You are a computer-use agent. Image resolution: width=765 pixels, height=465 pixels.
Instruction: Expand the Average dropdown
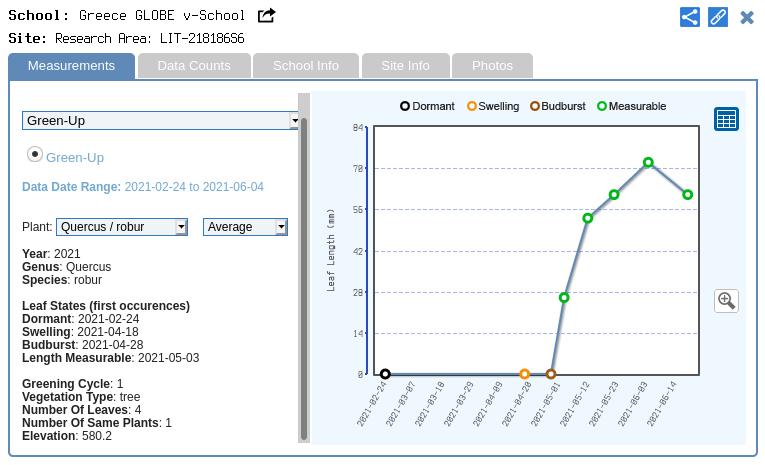pyautogui.click(x=245, y=227)
